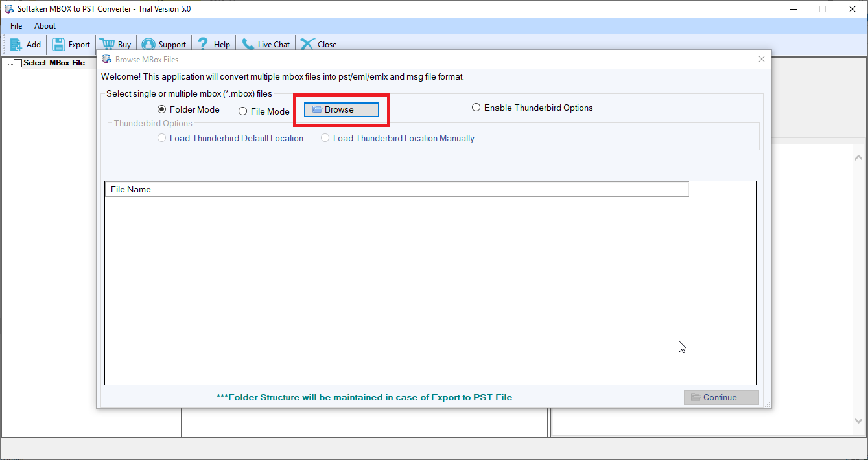The height and width of the screenshot is (460, 868).
Task: Click the Close X toolbar icon
Action: [x=307, y=44]
